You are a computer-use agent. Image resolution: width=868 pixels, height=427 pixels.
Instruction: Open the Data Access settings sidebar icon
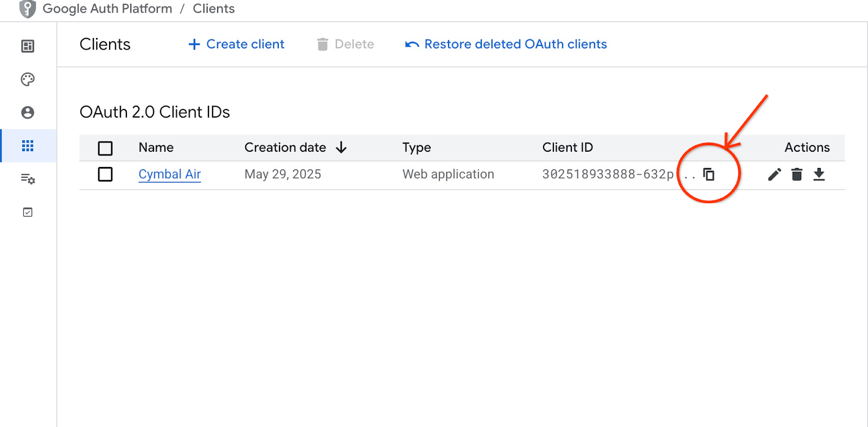click(x=28, y=179)
